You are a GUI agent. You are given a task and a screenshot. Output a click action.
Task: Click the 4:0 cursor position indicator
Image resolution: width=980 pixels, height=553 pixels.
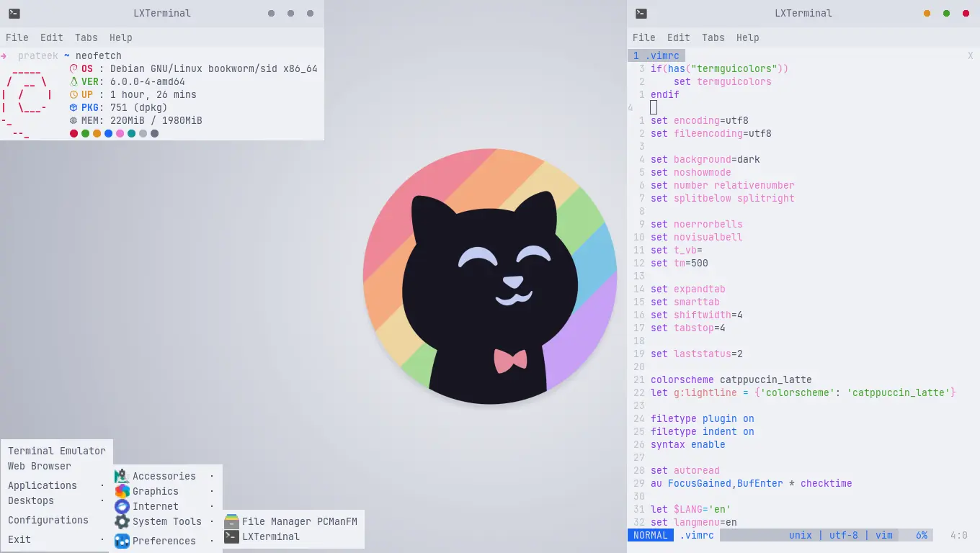point(959,535)
